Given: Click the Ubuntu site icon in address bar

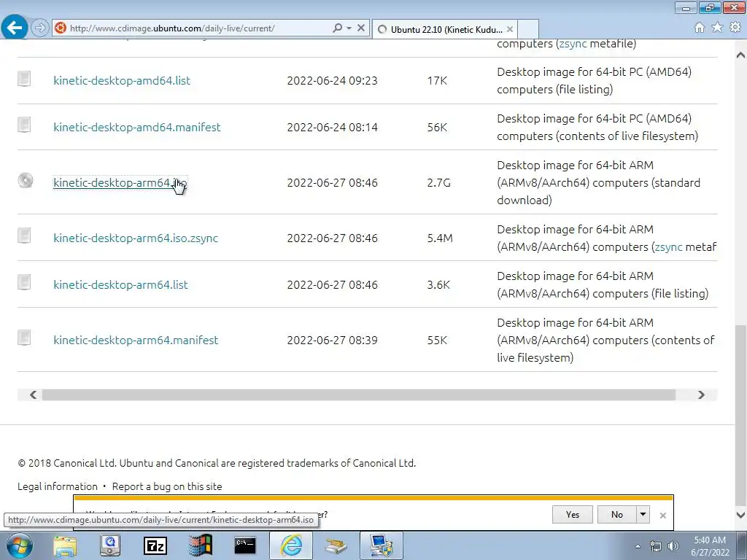Looking at the screenshot, I should point(61,28).
